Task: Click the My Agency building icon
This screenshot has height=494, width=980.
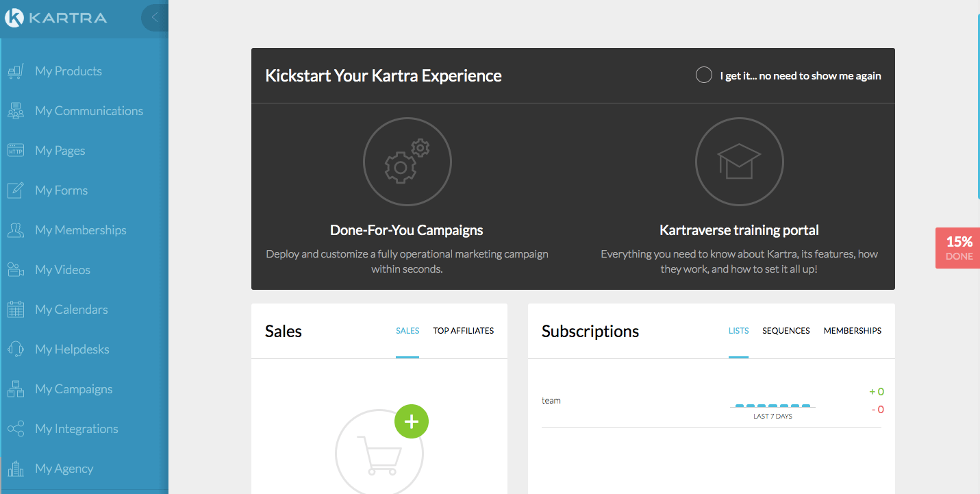Action: (x=16, y=469)
